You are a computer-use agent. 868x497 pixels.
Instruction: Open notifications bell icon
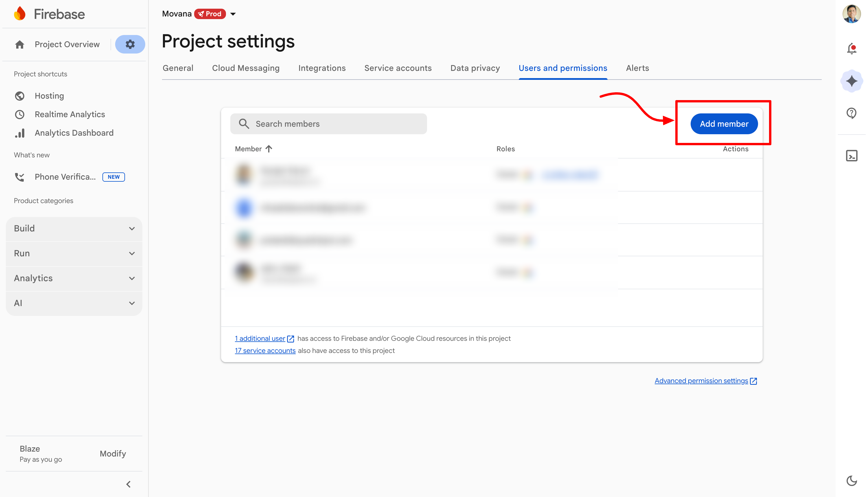pyautogui.click(x=851, y=49)
